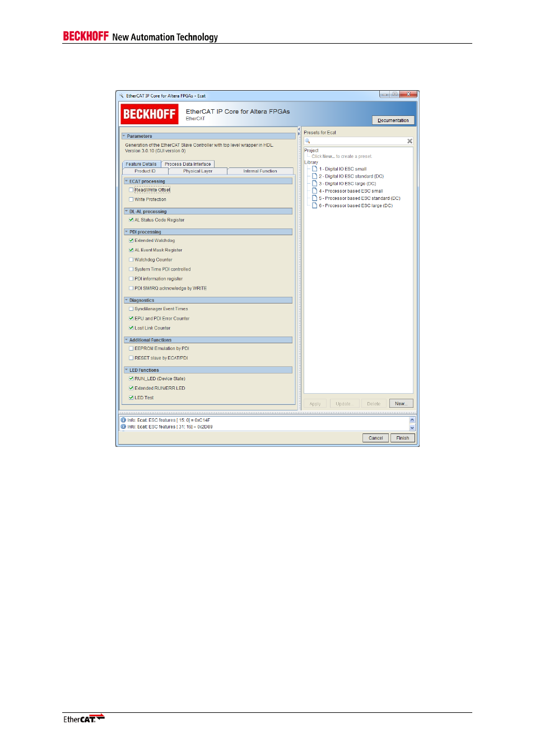The height and width of the screenshot is (756, 535).
Task: Click the BECKHOFF logo in dialog
Action: click(x=150, y=114)
